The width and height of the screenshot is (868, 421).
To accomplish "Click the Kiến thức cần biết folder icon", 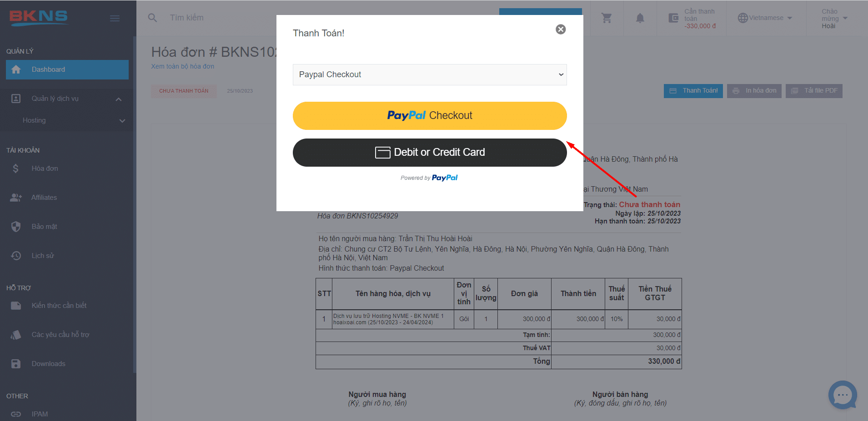I will click(16, 306).
